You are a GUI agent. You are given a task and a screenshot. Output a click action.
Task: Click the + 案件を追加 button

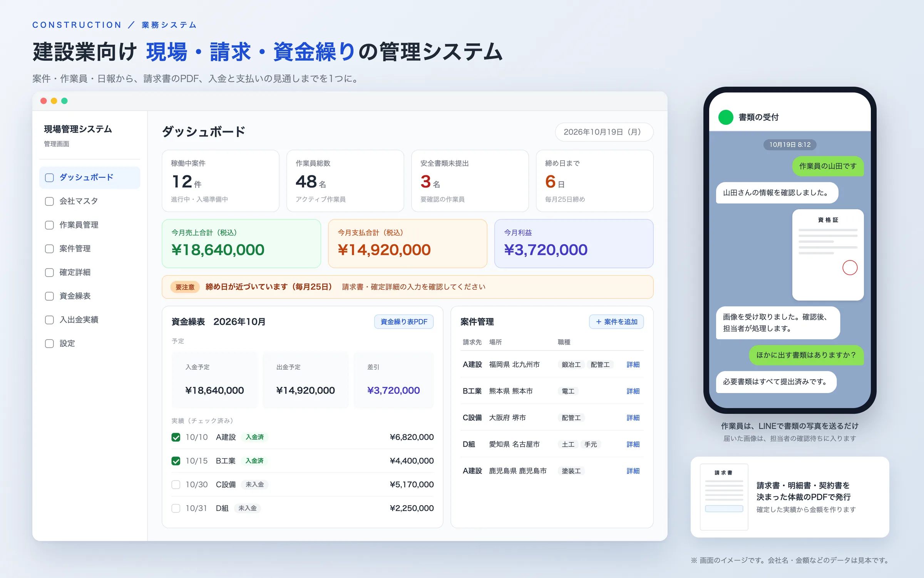pos(616,322)
